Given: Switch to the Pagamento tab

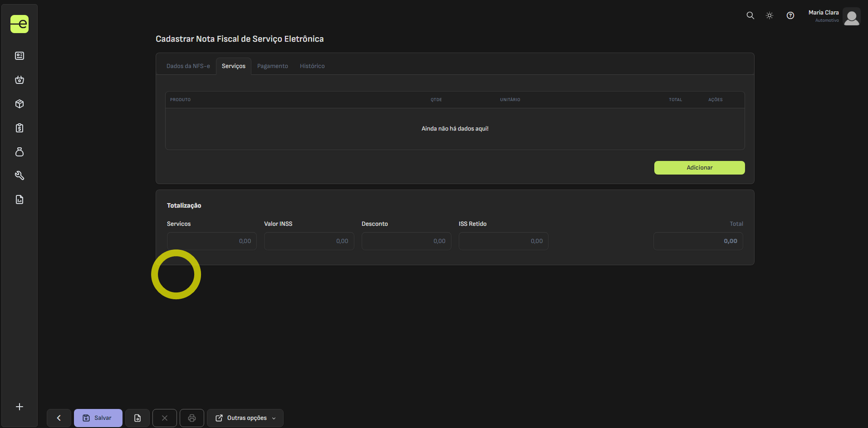Looking at the screenshot, I should click(272, 66).
